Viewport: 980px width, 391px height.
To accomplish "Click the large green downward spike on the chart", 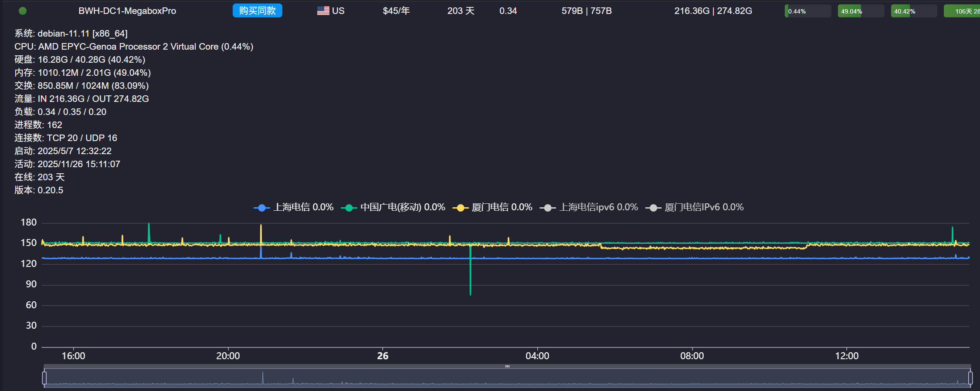I will (x=471, y=279).
